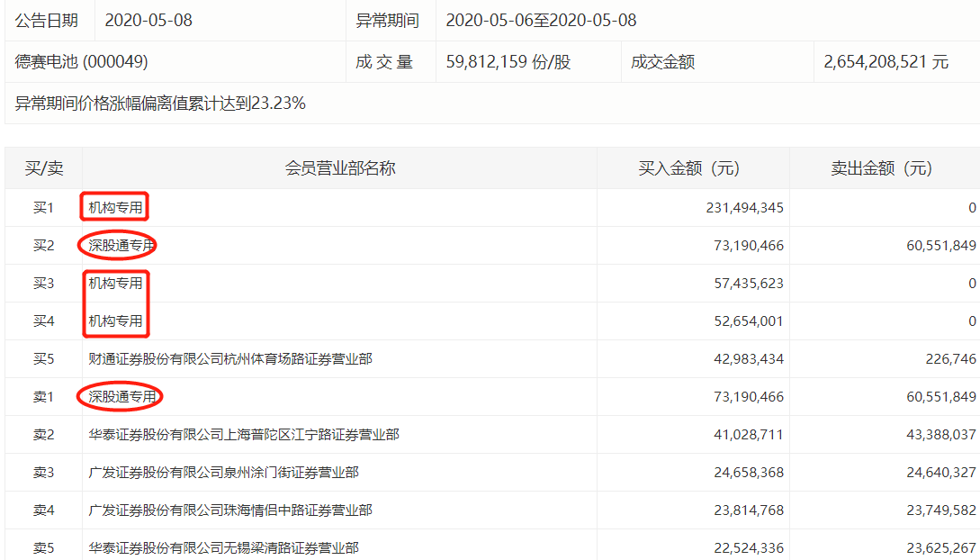Viewport: 980px width, 560px height.
Task: Select 机构专用 in the 买3 row
Action: pos(115,284)
